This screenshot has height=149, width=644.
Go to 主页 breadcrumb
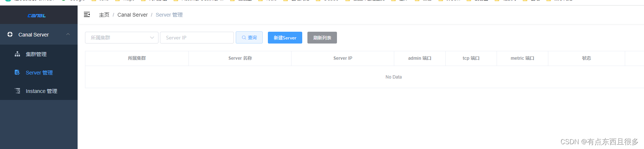[104, 15]
